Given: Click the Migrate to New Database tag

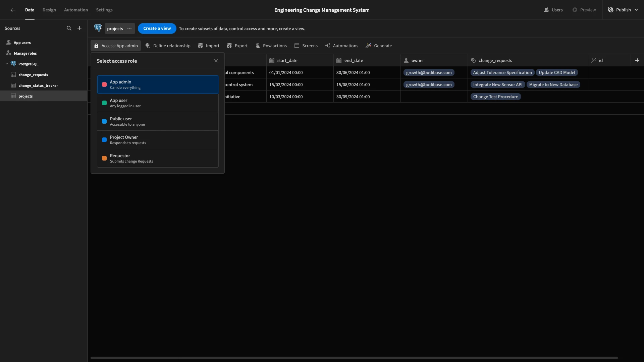Looking at the screenshot, I should [x=553, y=85].
